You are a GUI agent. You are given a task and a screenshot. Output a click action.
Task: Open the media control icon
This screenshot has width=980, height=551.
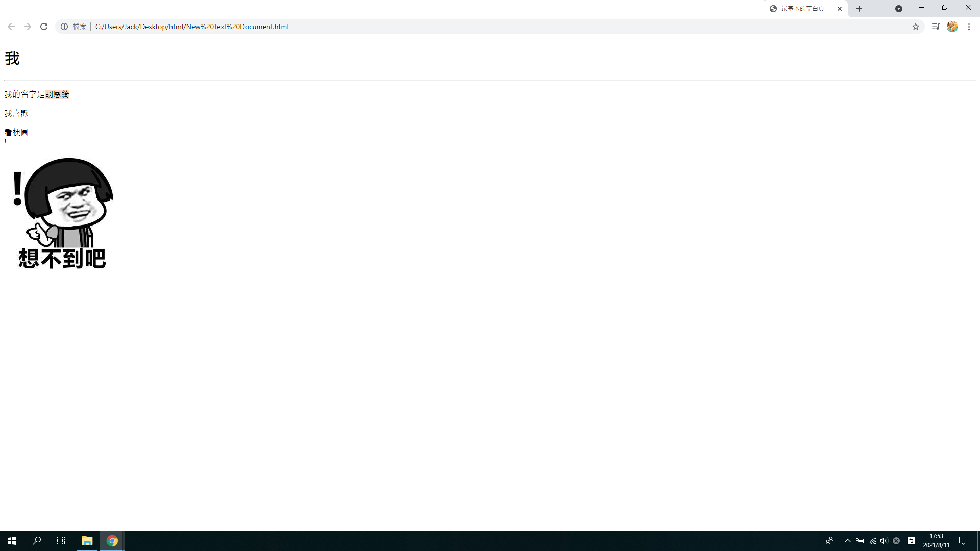(935, 27)
